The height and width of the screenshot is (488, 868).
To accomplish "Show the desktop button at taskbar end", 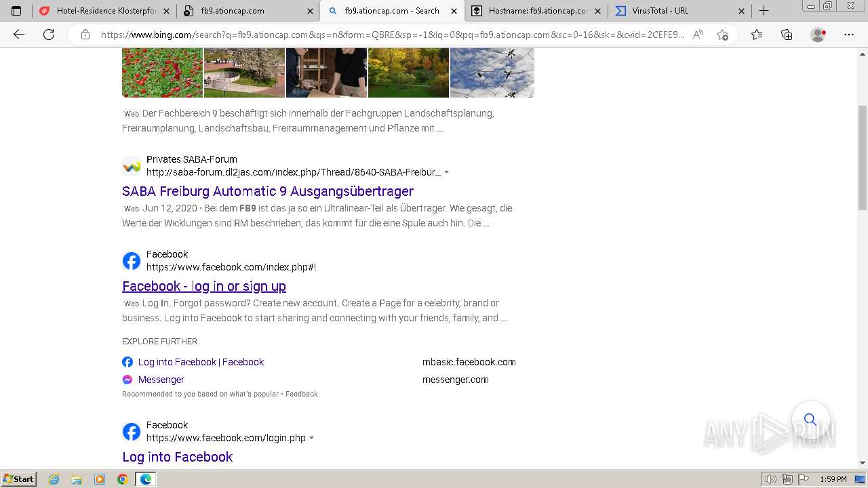I will pos(861,479).
